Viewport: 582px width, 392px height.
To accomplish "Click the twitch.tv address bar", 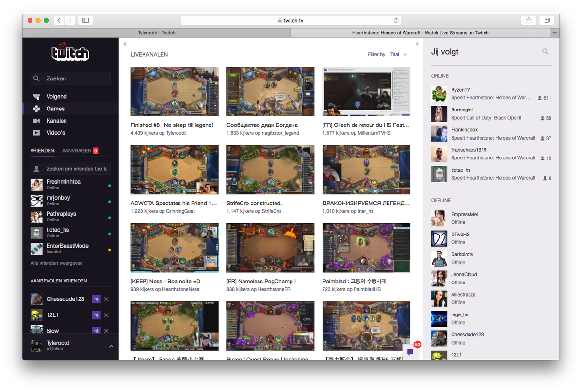I will coord(291,20).
